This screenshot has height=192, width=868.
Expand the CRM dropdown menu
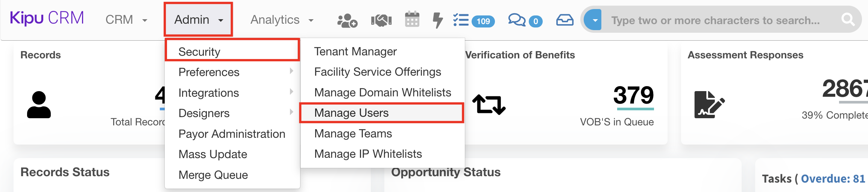pos(126,20)
